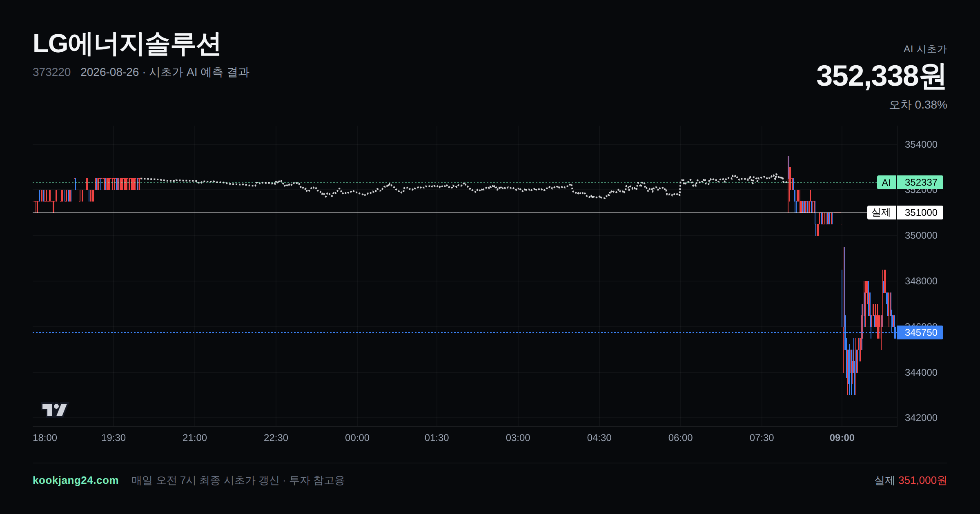Click the 350000 price axis label
980x514 pixels.
tap(921, 235)
